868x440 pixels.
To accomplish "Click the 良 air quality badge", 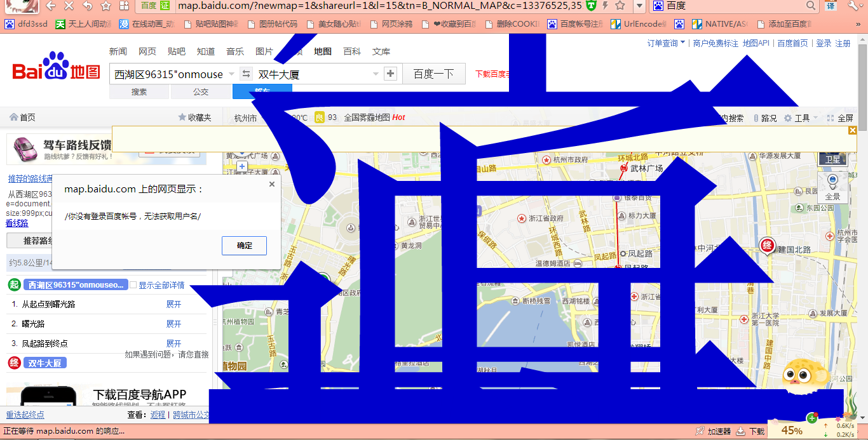I will pyautogui.click(x=319, y=117).
